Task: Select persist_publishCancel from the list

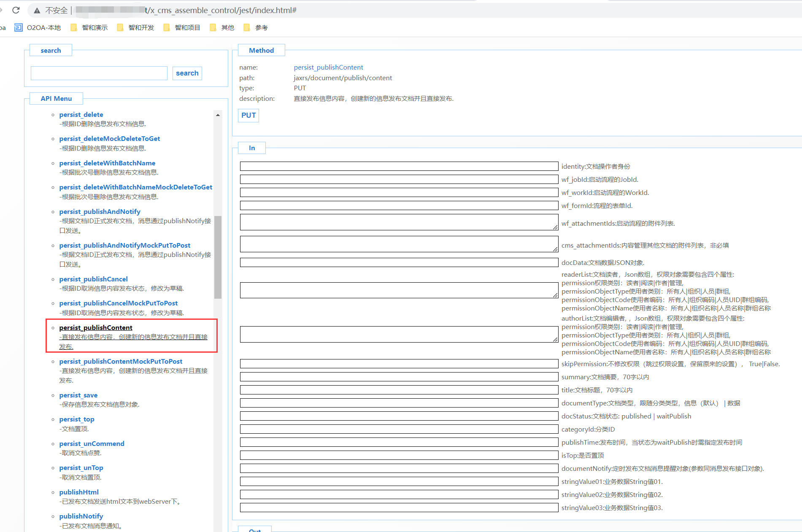Action: click(93, 279)
